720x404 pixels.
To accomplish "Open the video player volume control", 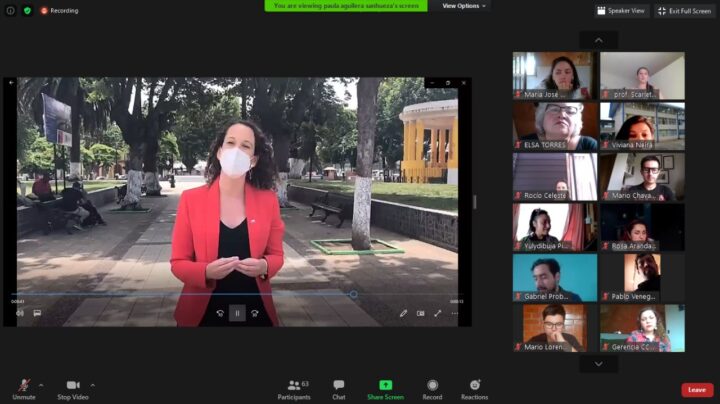I will tap(19, 313).
